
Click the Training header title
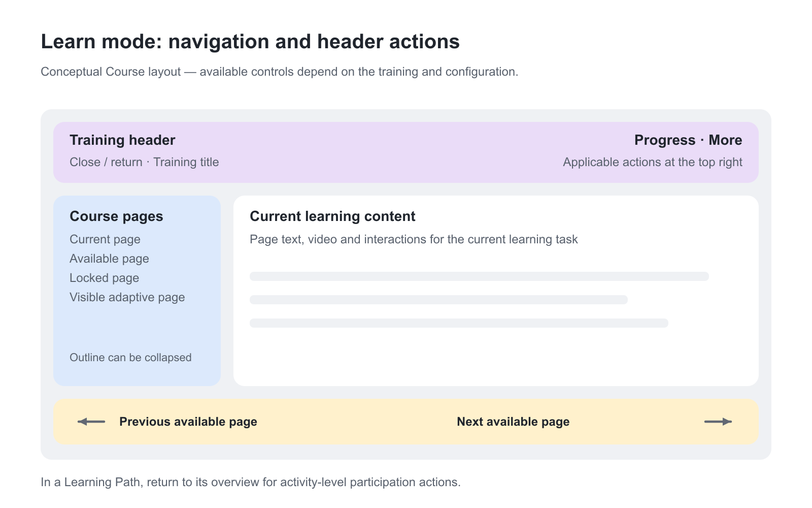click(x=122, y=140)
